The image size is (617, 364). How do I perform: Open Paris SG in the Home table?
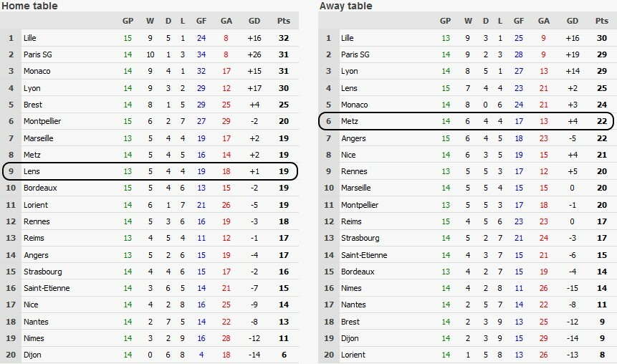coord(34,54)
